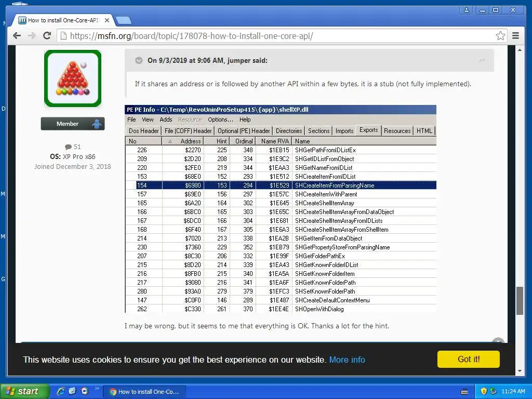The image size is (532, 399).
Task: Bookmark page with the star icon
Action: [500, 36]
